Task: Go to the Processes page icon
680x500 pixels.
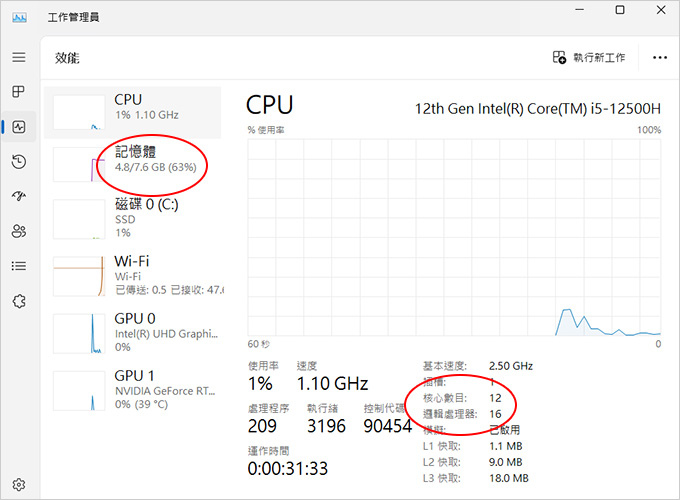Action: (x=19, y=92)
